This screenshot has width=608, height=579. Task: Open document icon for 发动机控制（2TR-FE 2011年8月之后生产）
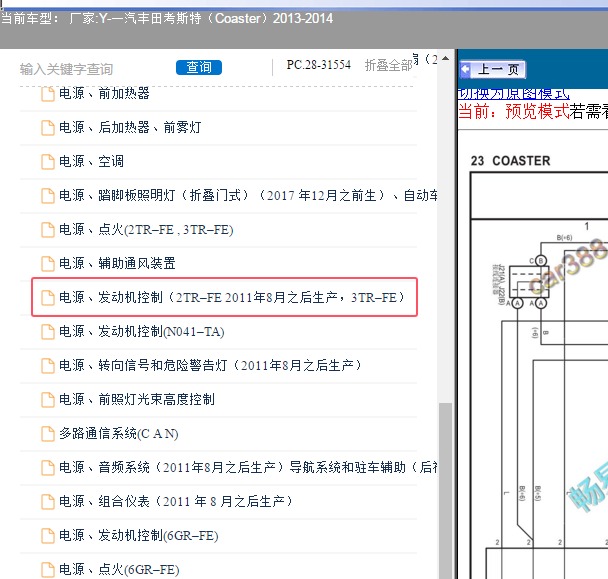48,298
